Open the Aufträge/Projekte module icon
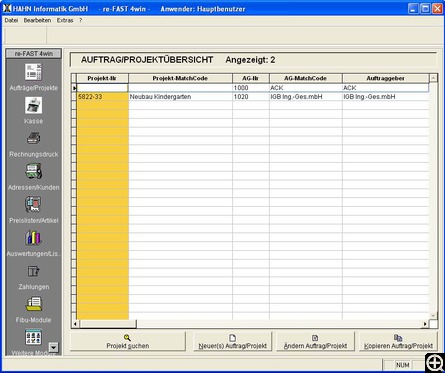This screenshot has height=373, width=445. 33,72
